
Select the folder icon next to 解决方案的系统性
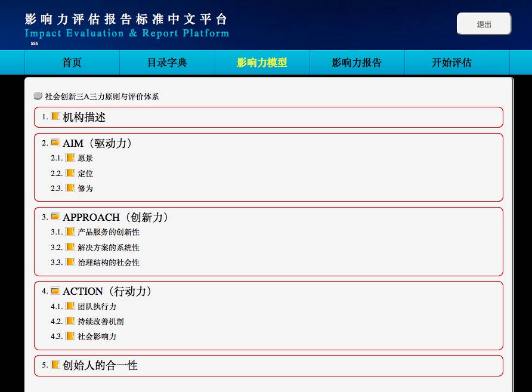[x=71, y=246]
